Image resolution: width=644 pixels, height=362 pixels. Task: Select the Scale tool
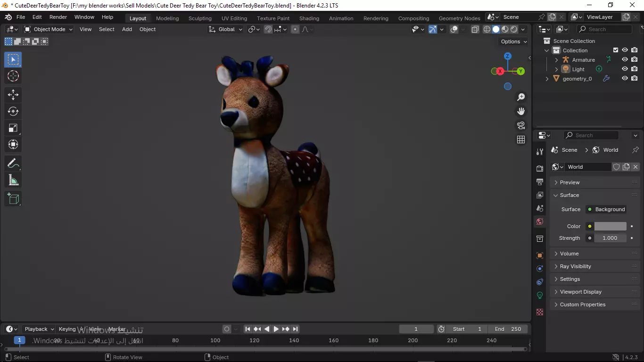13,128
